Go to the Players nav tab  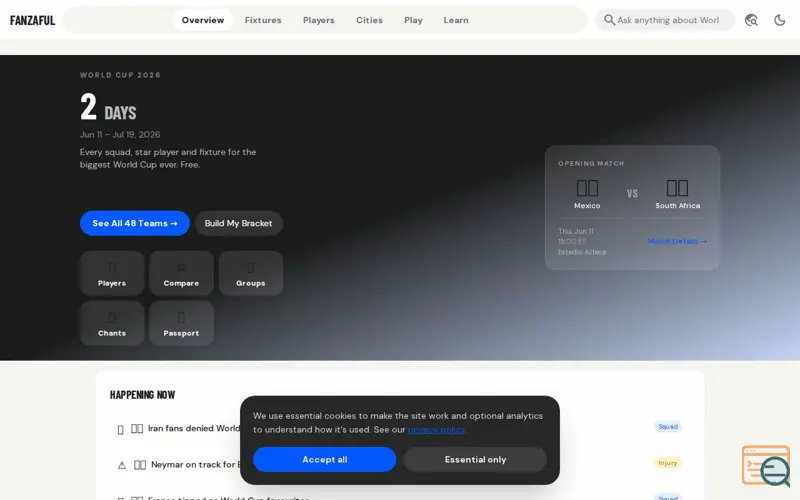click(318, 20)
